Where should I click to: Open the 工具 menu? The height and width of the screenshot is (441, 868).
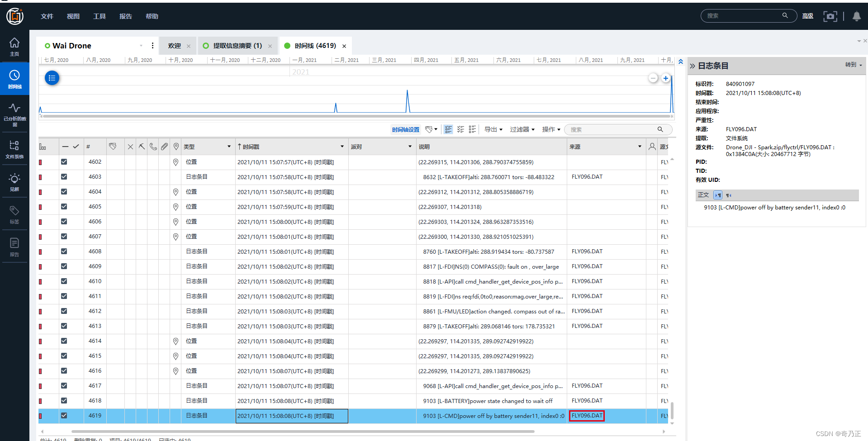pyautogui.click(x=100, y=16)
